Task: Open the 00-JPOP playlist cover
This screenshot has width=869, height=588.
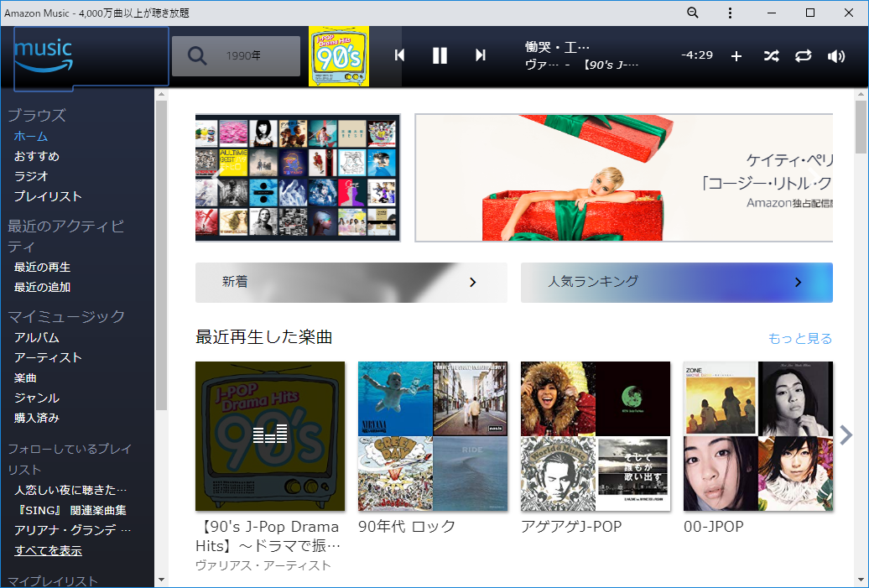Action: (x=758, y=436)
